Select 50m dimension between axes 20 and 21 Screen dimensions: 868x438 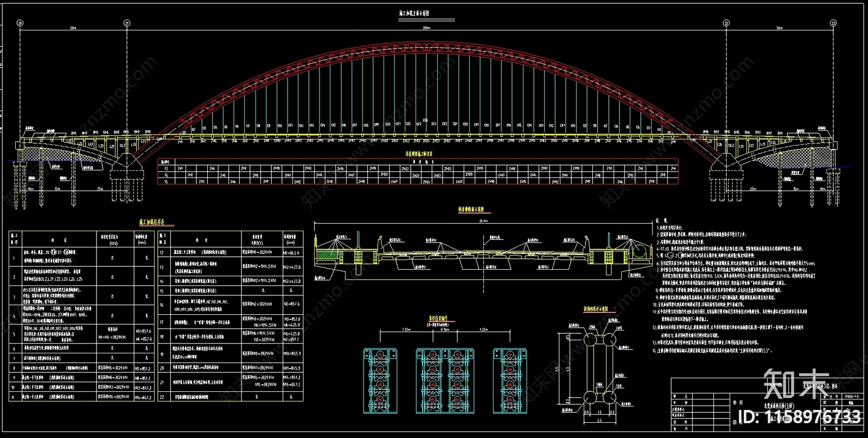[x=73, y=28]
